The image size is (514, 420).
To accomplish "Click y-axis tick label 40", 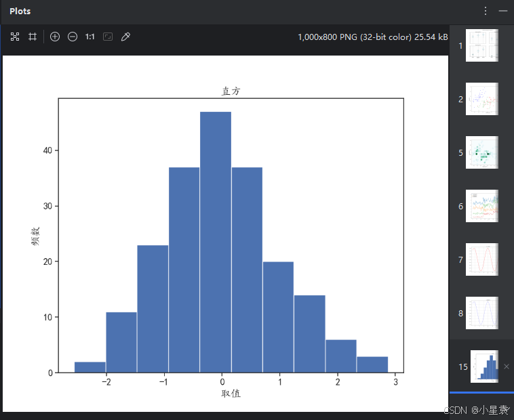I will click(47, 150).
